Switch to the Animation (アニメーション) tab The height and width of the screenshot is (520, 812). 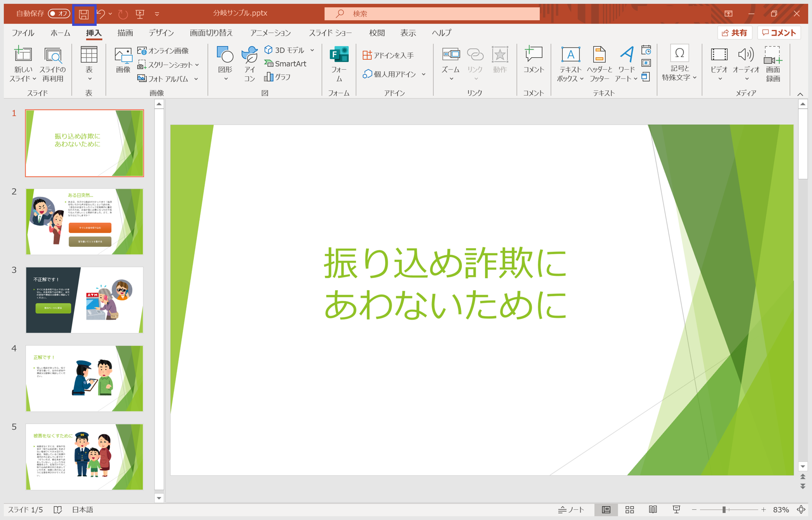(x=271, y=33)
